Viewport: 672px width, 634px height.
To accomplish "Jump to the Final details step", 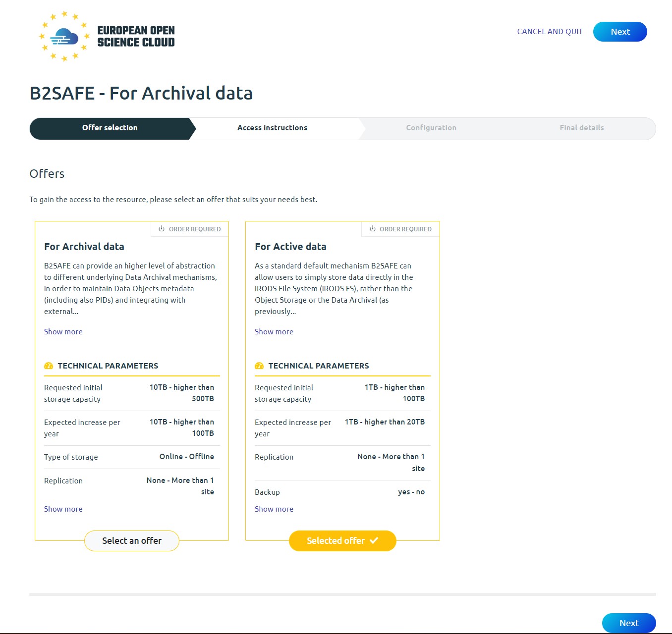I will (x=582, y=128).
